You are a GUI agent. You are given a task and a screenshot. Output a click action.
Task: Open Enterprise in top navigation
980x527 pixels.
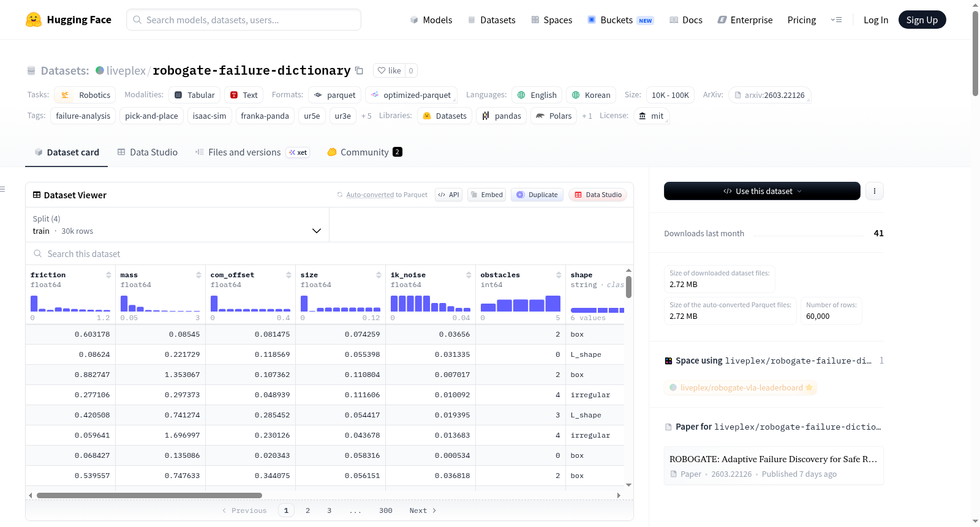coord(745,20)
